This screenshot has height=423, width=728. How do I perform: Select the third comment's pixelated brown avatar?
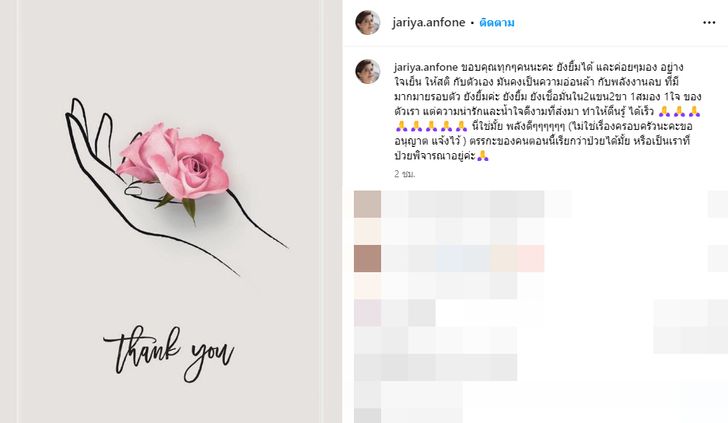pyautogui.click(x=368, y=259)
